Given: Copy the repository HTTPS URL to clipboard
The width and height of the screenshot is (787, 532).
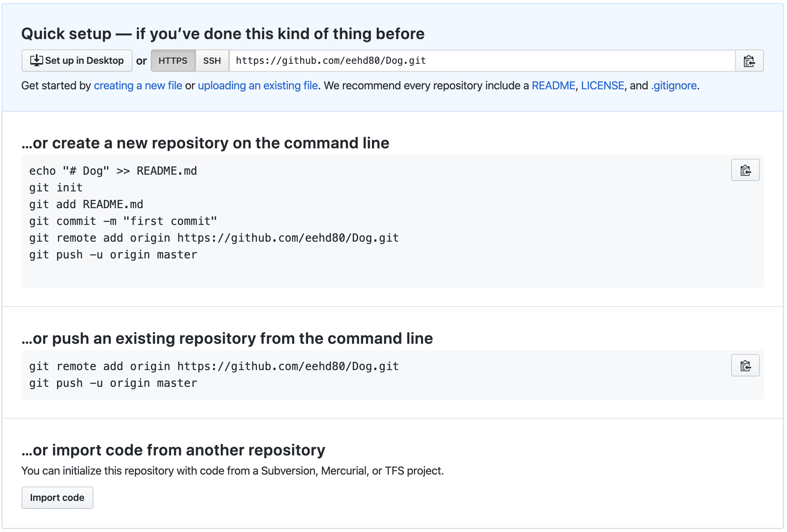Looking at the screenshot, I should click(x=749, y=61).
